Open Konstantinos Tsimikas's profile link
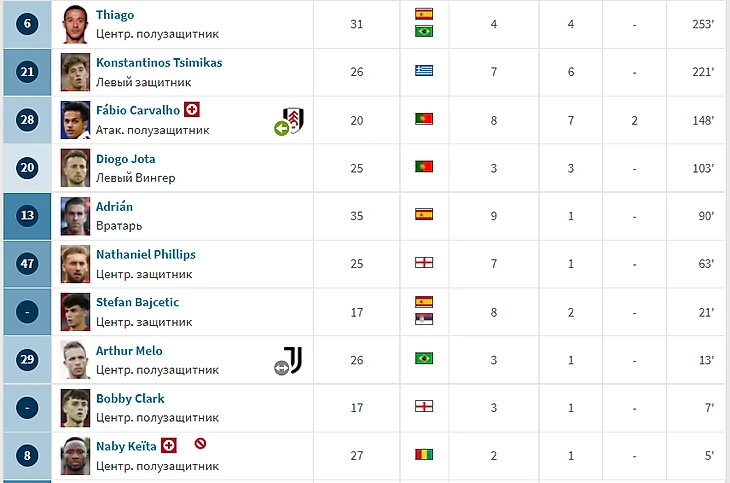730x483 pixels. click(x=158, y=62)
